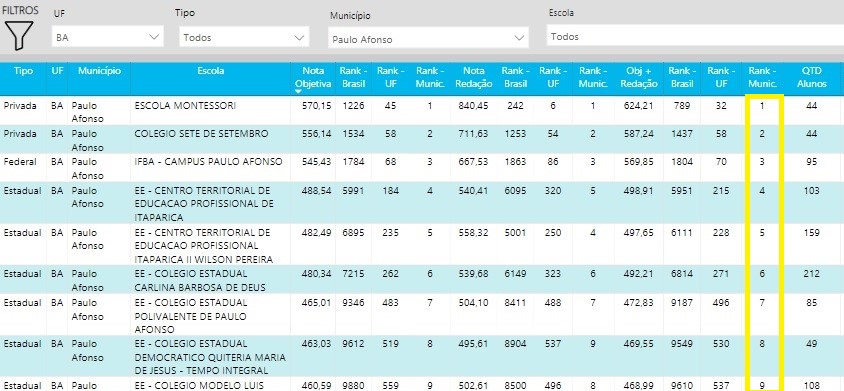The height and width of the screenshot is (391, 844).
Task: Open the Município dropdown with Paulo Afonso
Action: pos(428,39)
